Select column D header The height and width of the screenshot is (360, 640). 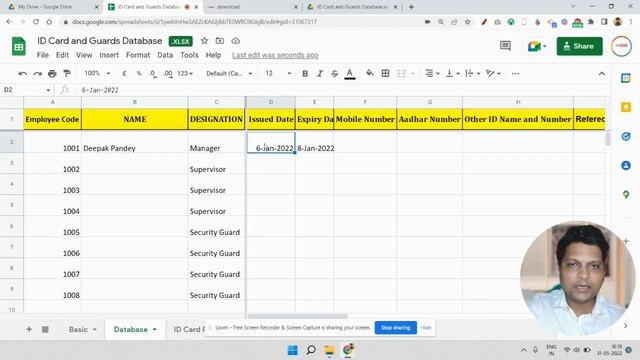click(271, 102)
